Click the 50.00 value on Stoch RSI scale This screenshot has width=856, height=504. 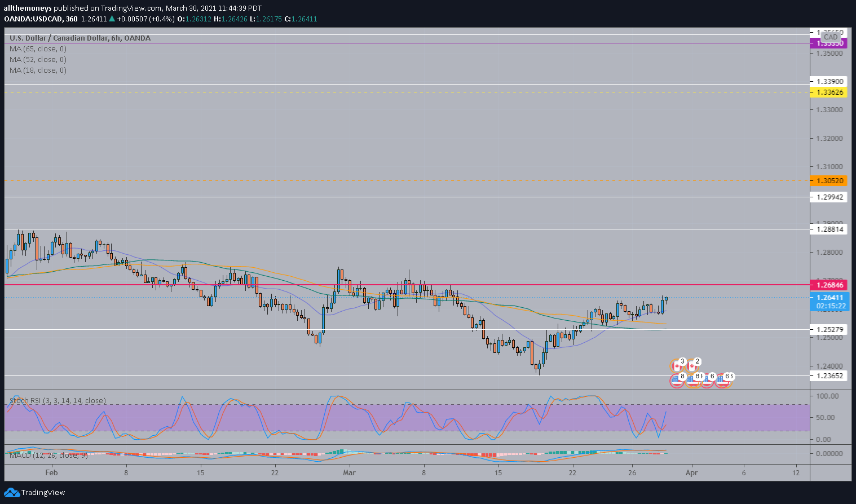(x=826, y=418)
